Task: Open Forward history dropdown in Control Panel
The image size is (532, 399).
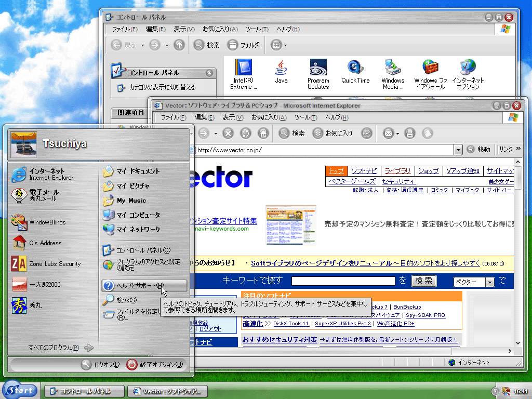Action: [x=167, y=45]
